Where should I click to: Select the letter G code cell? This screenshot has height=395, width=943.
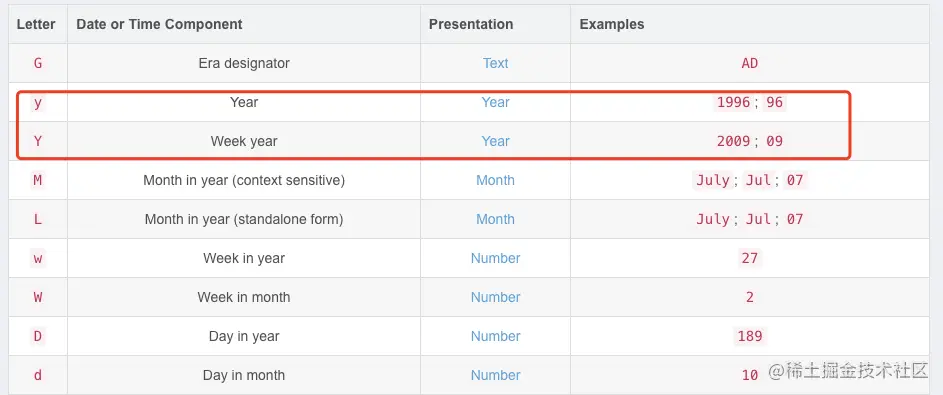click(37, 63)
